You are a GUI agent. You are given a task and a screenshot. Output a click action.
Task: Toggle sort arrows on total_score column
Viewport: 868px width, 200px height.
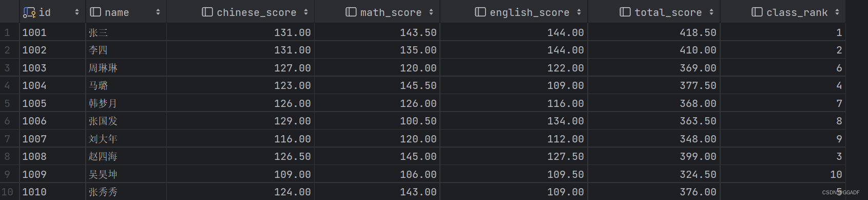(x=711, y=12)
